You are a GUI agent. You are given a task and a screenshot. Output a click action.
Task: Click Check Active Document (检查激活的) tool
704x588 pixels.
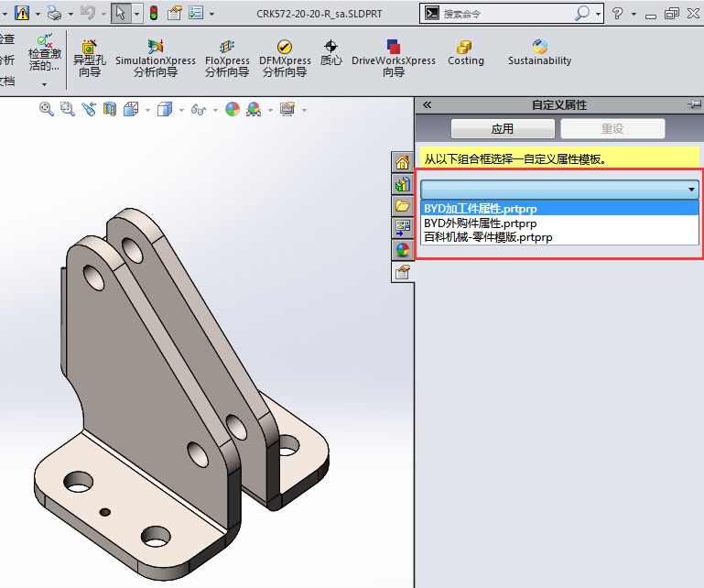point(44,53)
